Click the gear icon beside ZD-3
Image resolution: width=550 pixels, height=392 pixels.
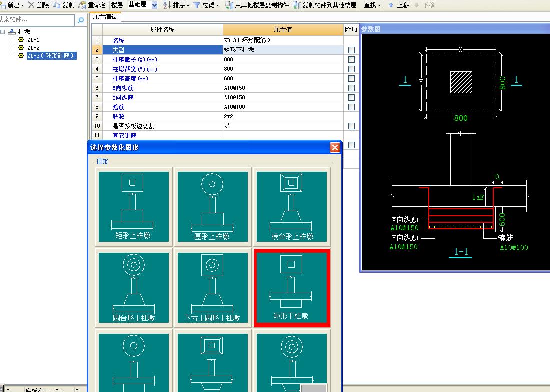tap(21, 56)
